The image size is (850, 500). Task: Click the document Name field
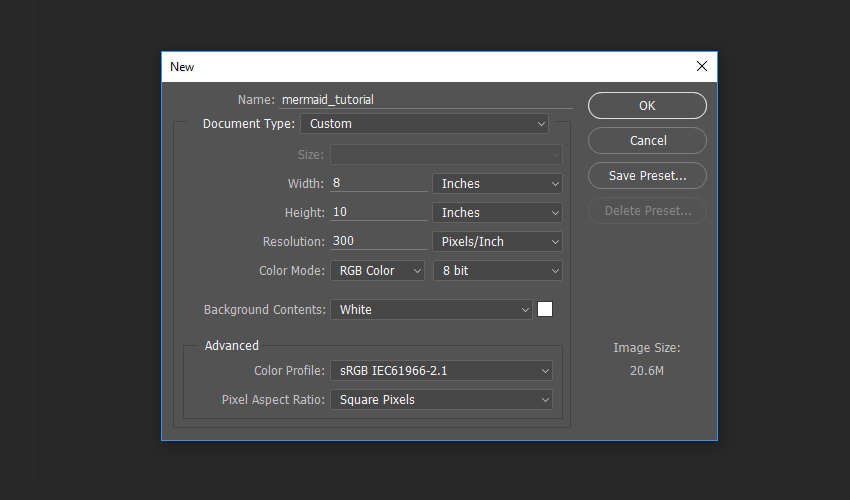426,100
